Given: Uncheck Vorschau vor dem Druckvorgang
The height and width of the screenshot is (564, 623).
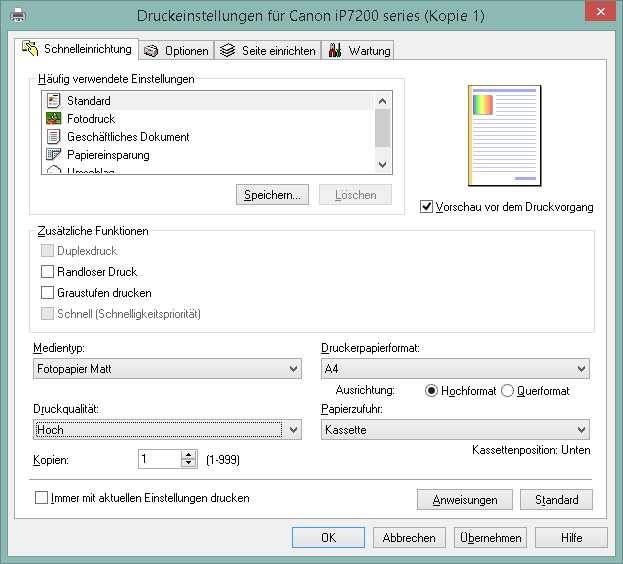Looking at the screenshot, I should [426, 207].
